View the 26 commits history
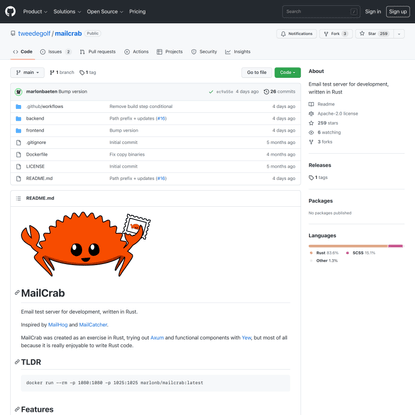 pos(279,91)
